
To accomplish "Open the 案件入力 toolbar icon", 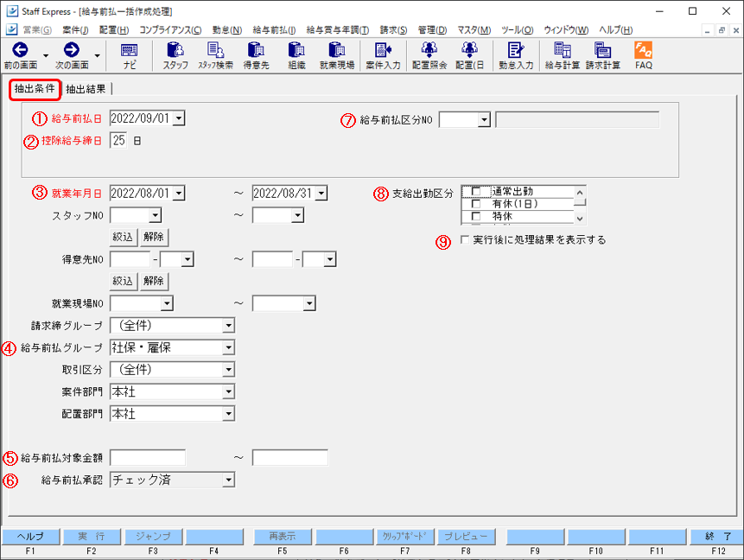I will click(x=383, y=50).
